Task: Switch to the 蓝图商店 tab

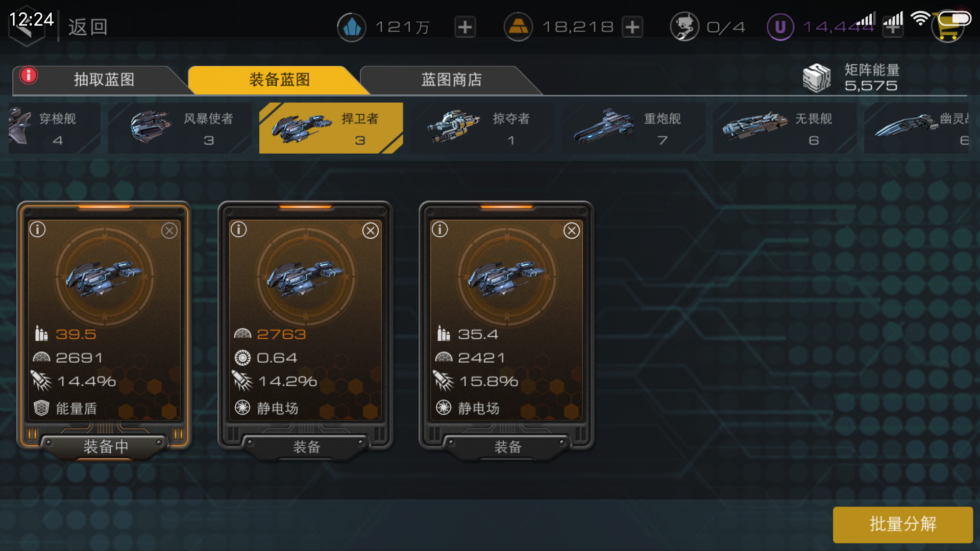Action: [x=451, y=80]
